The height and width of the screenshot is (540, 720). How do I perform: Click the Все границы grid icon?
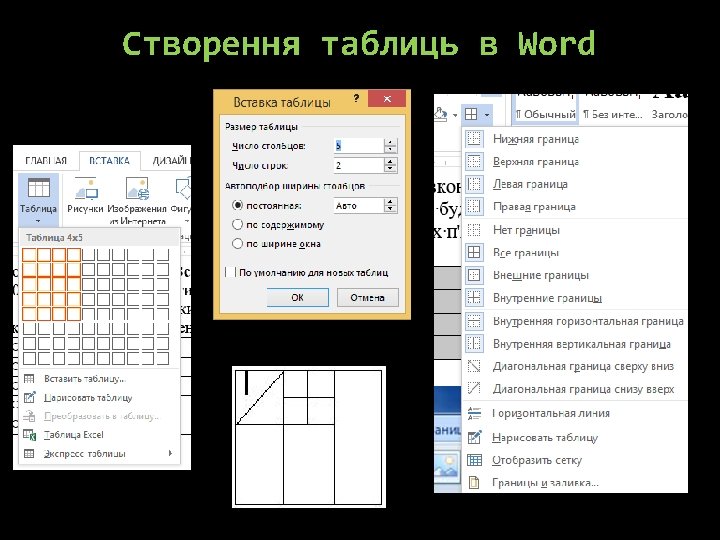[474, 252]
